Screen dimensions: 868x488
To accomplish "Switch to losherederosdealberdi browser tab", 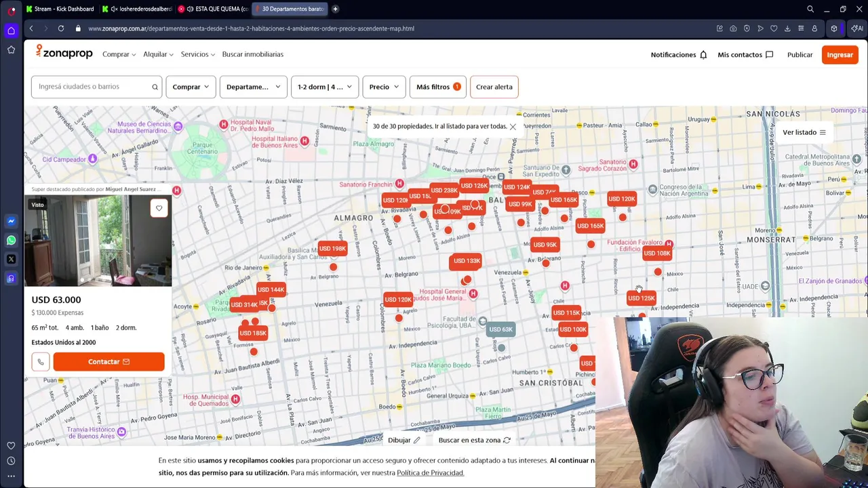I will [x=138, y=9].
